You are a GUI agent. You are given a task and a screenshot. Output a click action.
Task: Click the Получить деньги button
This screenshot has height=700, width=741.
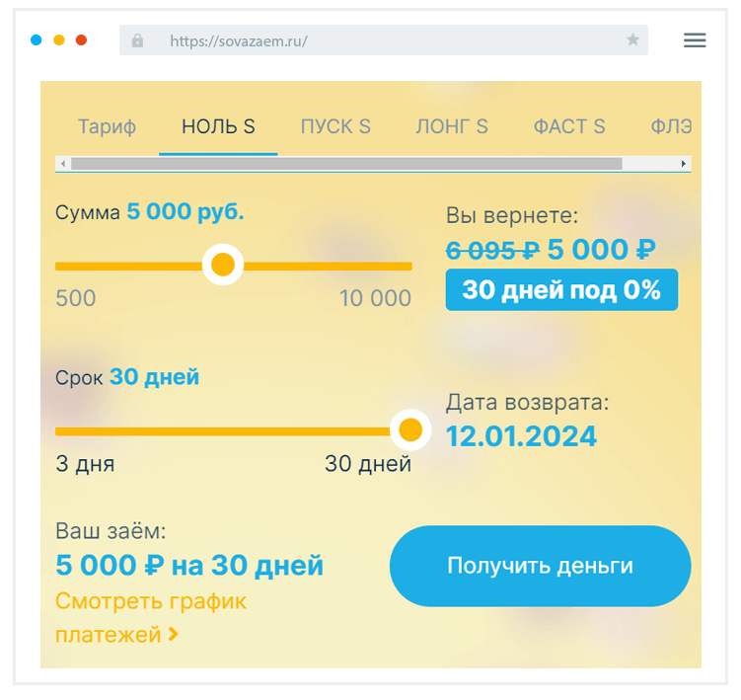click(540, 566)
